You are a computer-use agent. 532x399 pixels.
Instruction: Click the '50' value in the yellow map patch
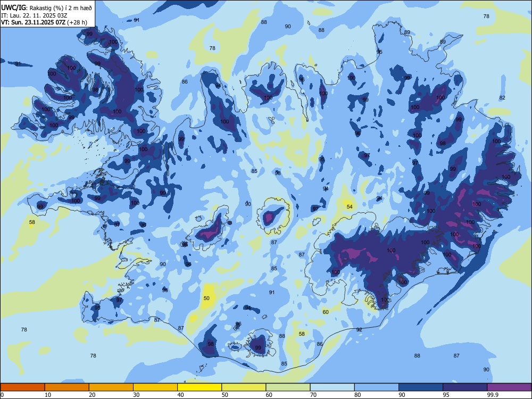coord(206,298)
